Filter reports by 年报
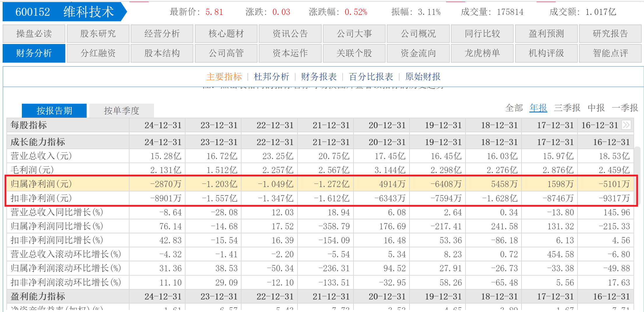 pyautogui.click(x=538, y=108)
